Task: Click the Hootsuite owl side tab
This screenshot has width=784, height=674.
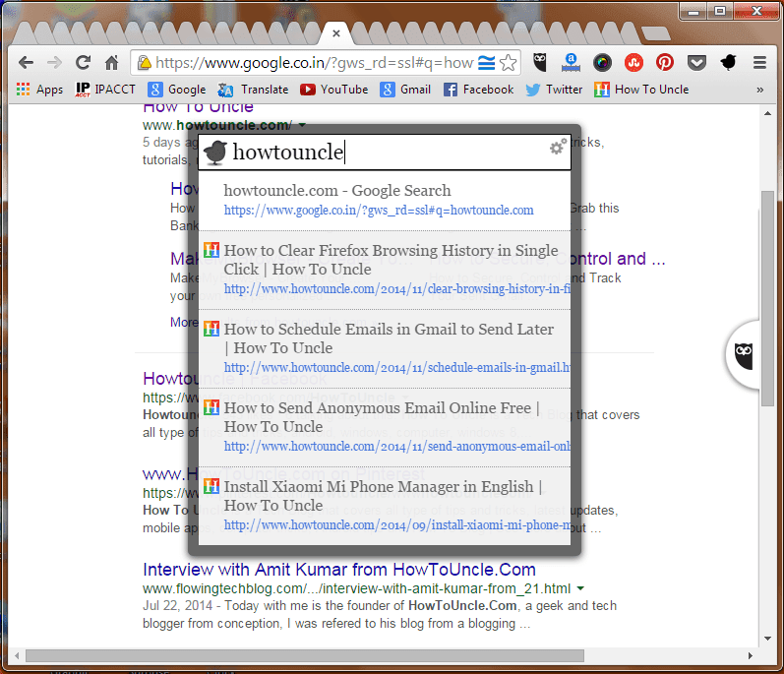Action: (x=744, y=355)
